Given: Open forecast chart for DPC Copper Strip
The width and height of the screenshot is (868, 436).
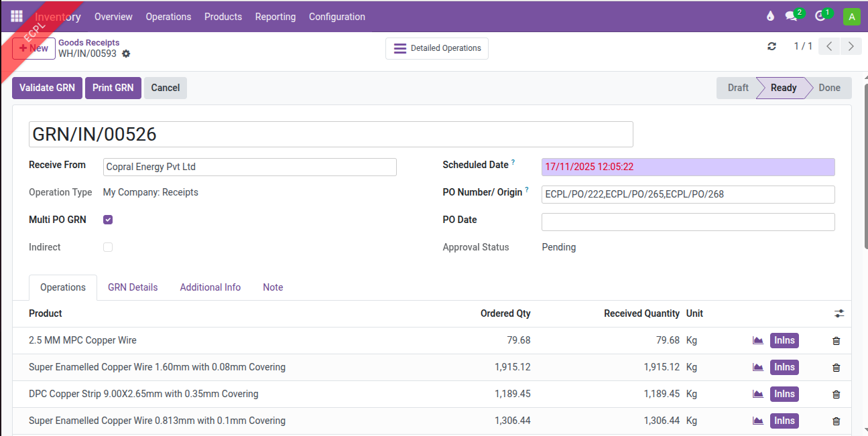Looking at the screenshot, I should (x=758, y=394).
